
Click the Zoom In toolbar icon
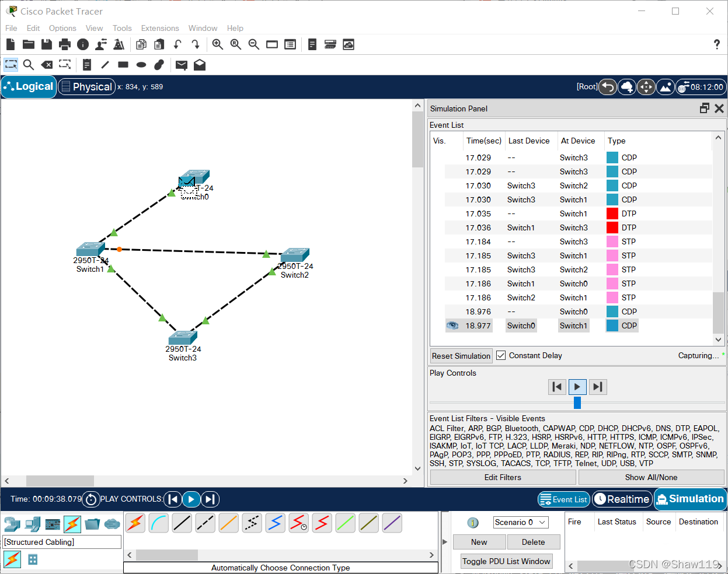point(218,44)
